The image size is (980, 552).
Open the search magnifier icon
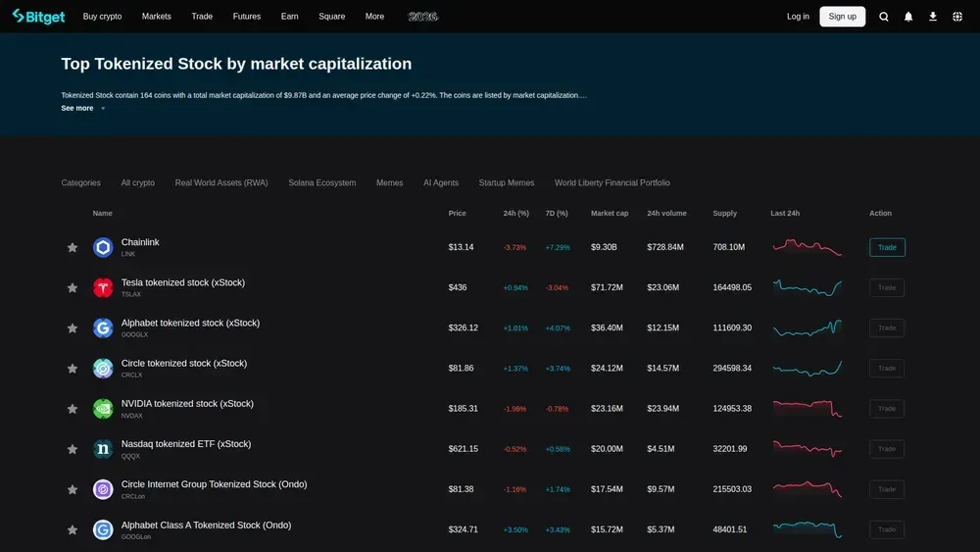point(883,17)
